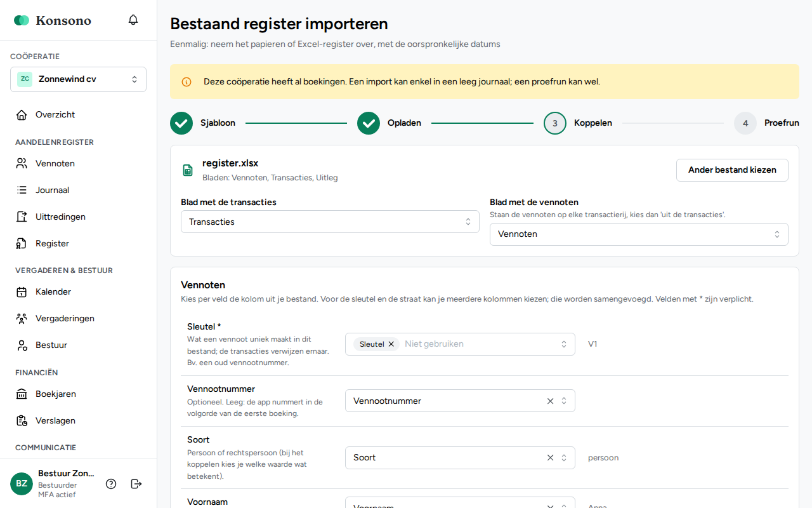Click the Boekjaren bank icon
The width and height of the screenshot is (812, 508).
[22, 394]
